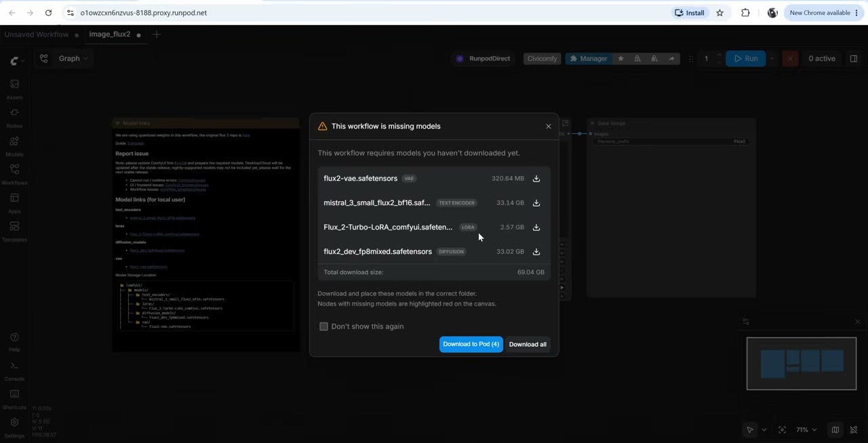Open the Templates sidebar panel
Image resolution: width=868 pixels, height=443 pixels.
pos(14,231)
